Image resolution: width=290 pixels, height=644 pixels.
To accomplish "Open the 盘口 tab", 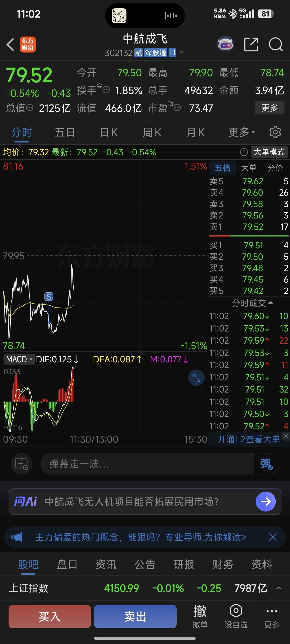I will [x=67, y=564].
